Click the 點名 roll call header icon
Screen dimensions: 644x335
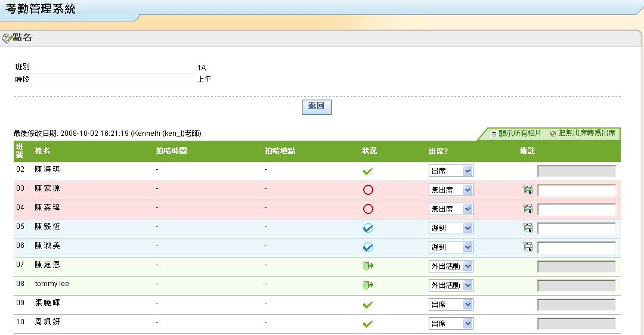7,38
